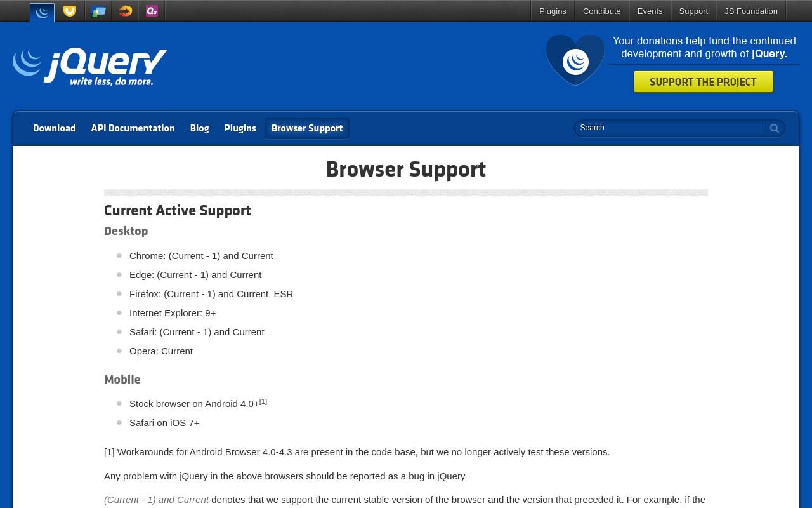Click the Opera: Current list item
812x508 pixels.
click(x=161, y=351)
